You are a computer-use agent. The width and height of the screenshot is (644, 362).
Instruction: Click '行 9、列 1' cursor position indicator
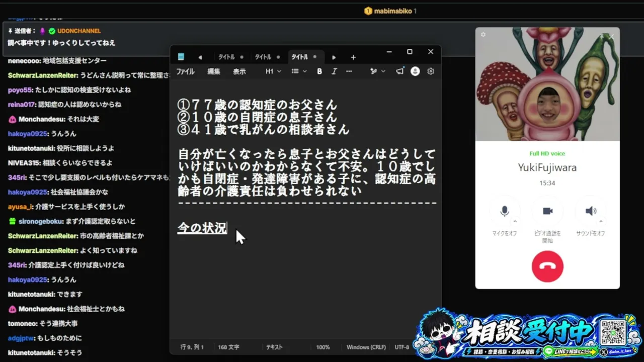tap(192, 347)
